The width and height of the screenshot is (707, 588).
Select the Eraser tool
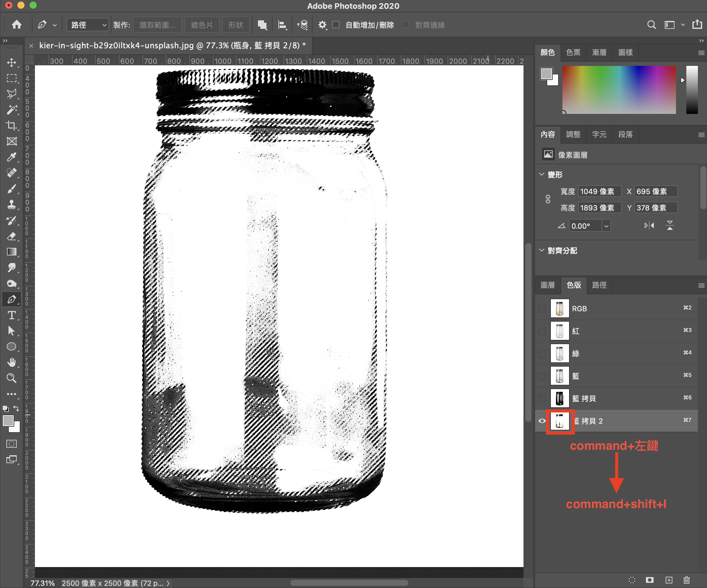[12, 236]
